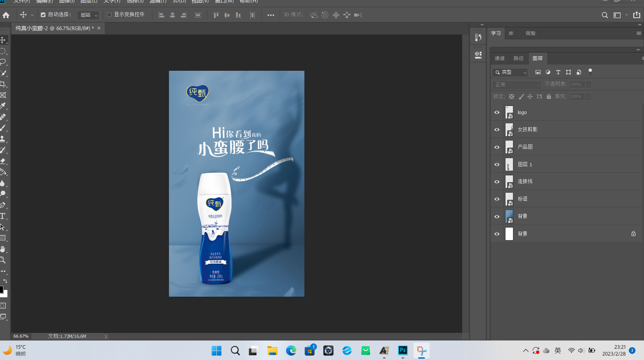Toggle Quick Mask mode icon
Viewport: 644px width, 360px height.
(x=3, y=305)
